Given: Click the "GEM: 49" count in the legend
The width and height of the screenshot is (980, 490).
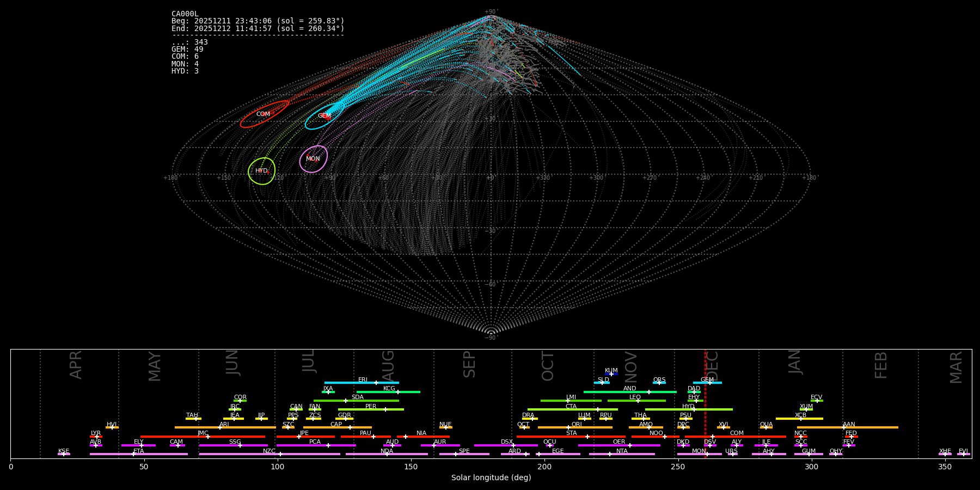Looking at the screenshot, I should (187, 50).
